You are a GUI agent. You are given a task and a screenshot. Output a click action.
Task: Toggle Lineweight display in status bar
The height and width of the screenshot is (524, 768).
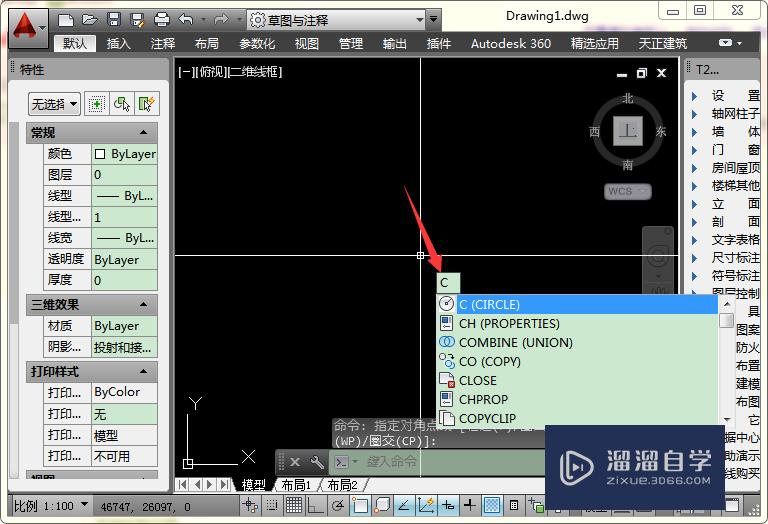470,505
